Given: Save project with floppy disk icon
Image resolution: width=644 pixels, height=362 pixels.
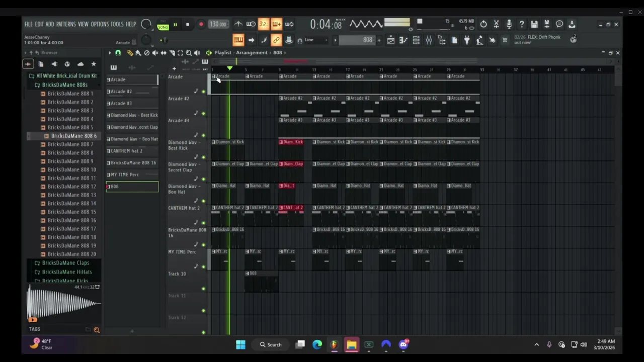Looking at the screenshot, I should 534,24.
